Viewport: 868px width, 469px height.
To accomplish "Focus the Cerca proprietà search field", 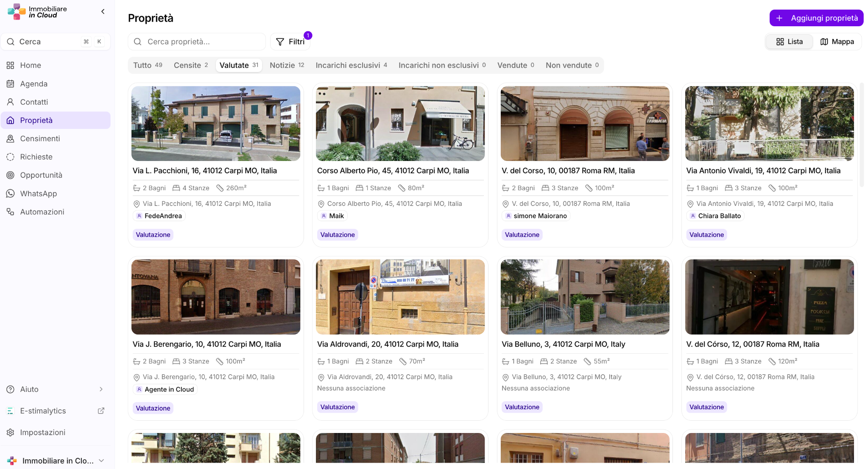I will pos(197,42).
